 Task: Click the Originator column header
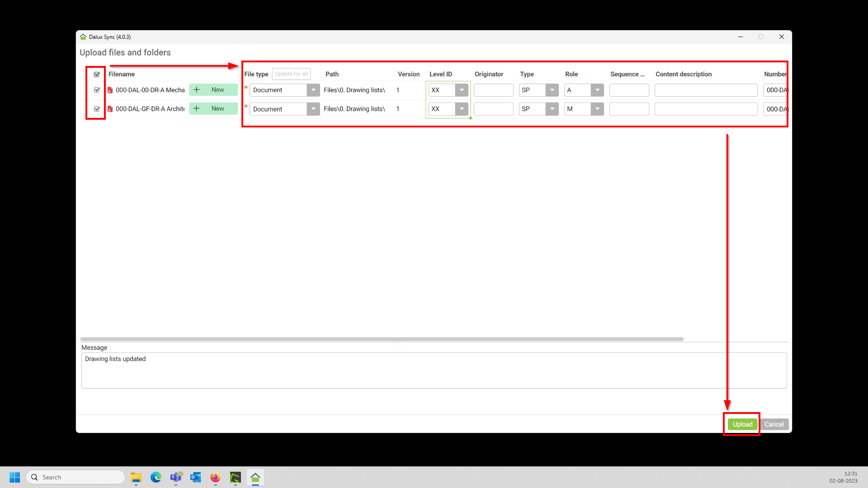pyautogui.click(x=489, y=74)
